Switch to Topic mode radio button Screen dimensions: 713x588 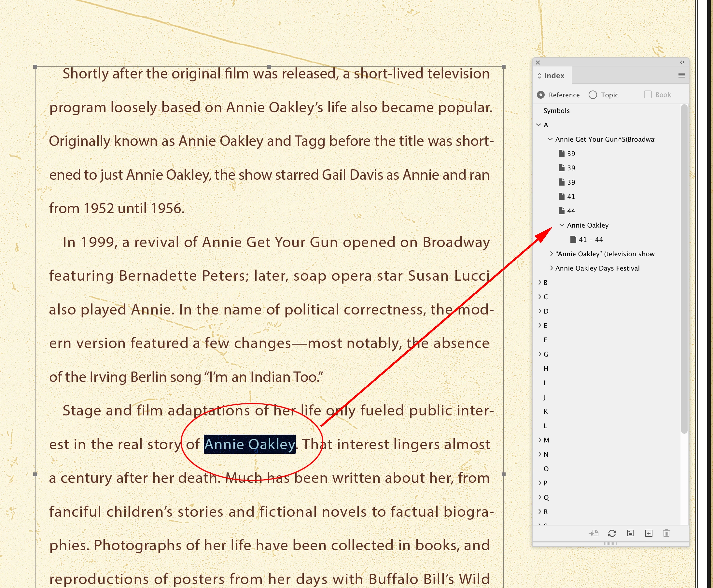click(x=593, y=95)
